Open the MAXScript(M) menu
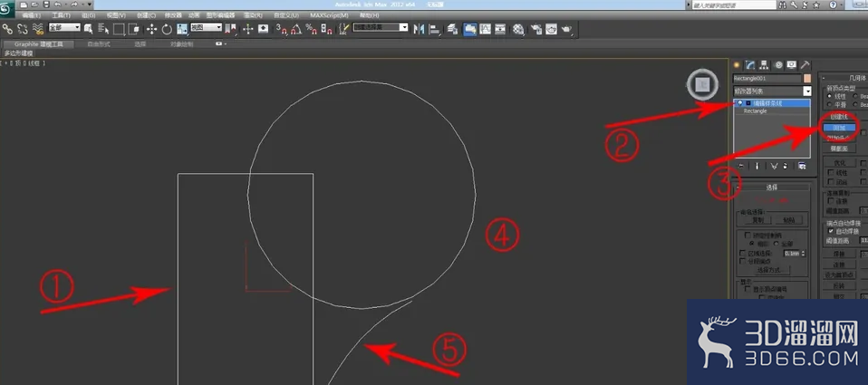The image size is (868, 385). tap(329, 15)
